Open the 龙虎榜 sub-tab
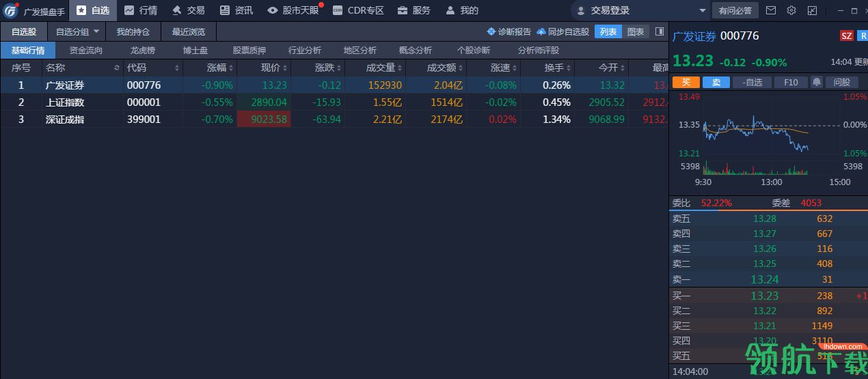Image resolution: width=868 pixels, height=379 pixels. point(143,50)
